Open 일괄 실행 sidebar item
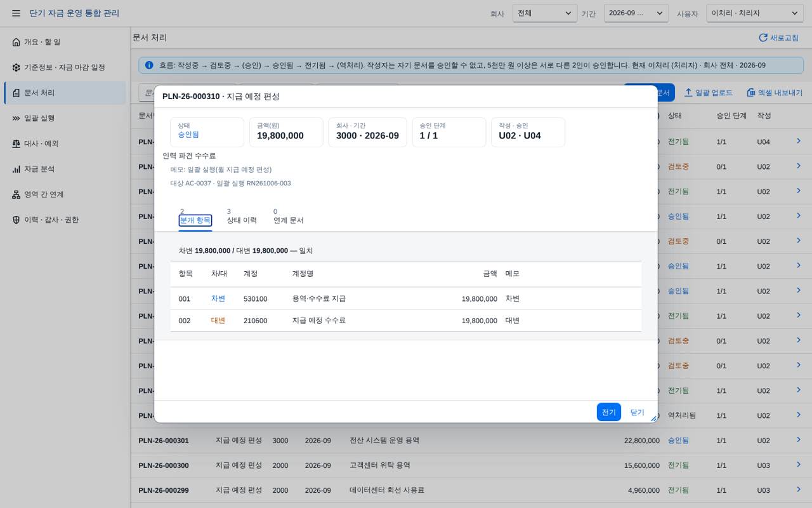This screenshot has height=508, width=812. (x=65, y=118)
